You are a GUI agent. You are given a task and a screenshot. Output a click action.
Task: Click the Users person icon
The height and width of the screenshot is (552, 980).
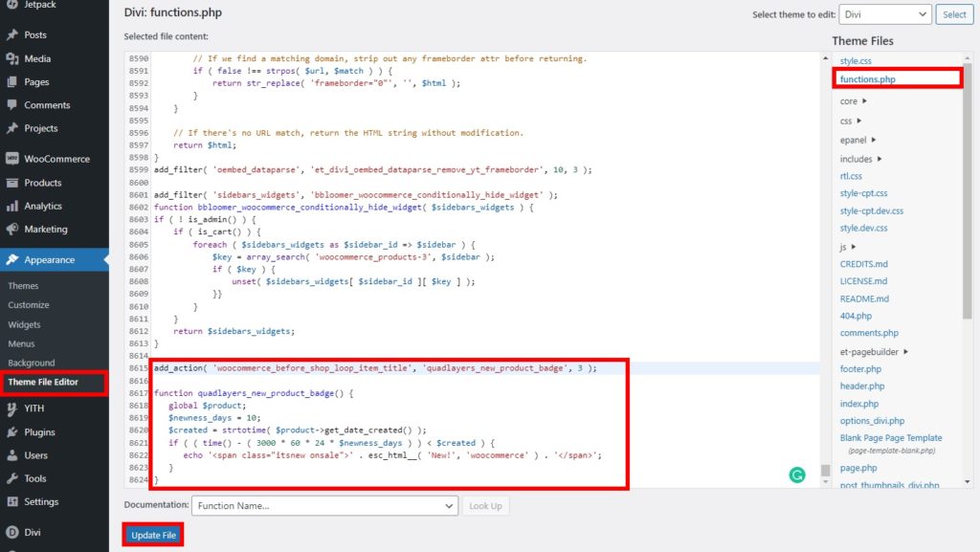point(11,455)
